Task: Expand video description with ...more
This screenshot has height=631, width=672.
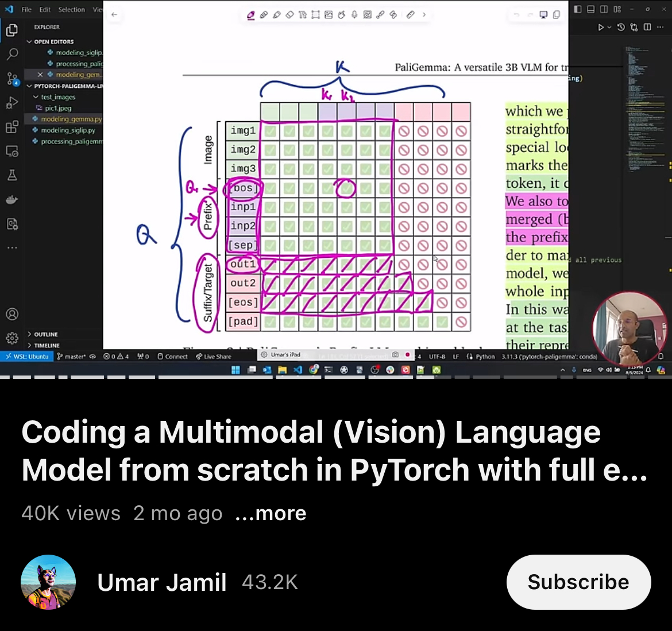Action: click(271, 513)
